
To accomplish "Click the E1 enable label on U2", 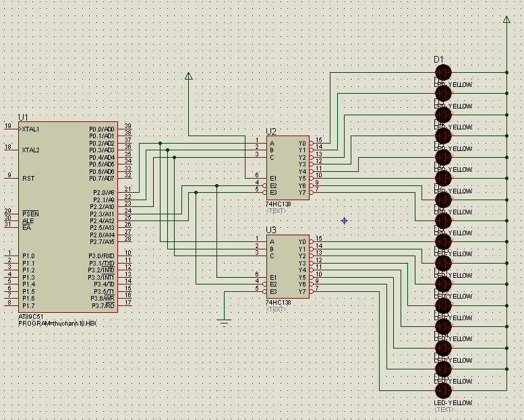I will [273, 179].
